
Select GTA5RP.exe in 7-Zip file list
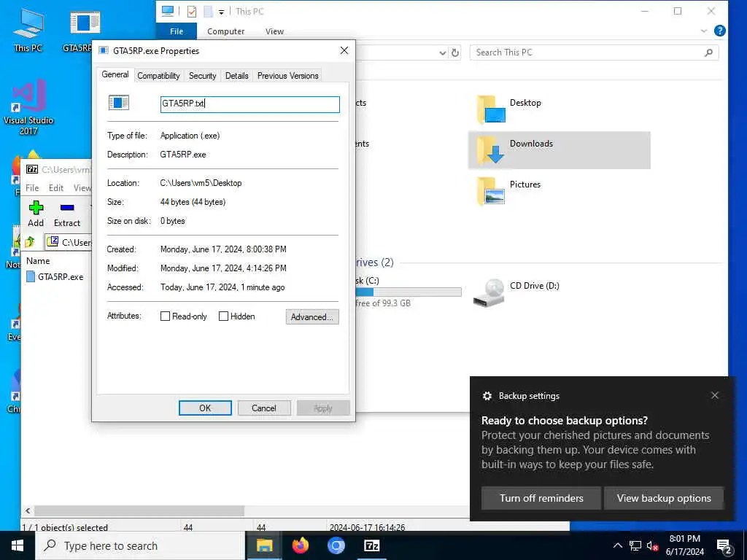tap(55, 276)
